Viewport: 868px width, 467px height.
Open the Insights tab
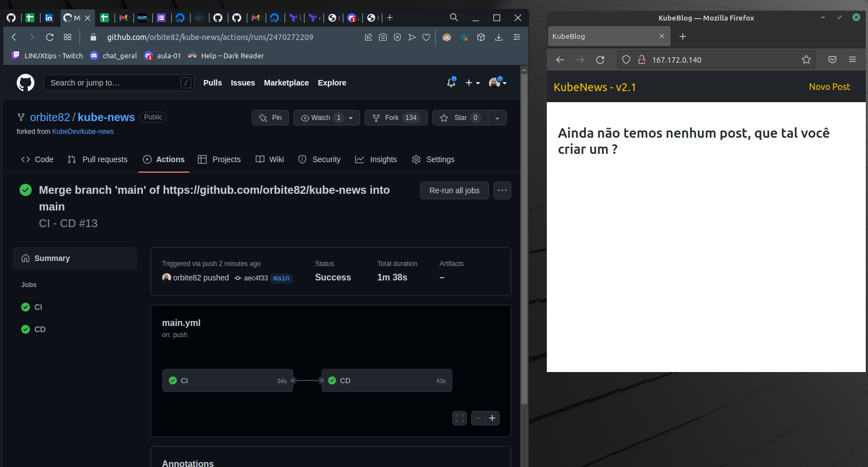tap(376, 159)
